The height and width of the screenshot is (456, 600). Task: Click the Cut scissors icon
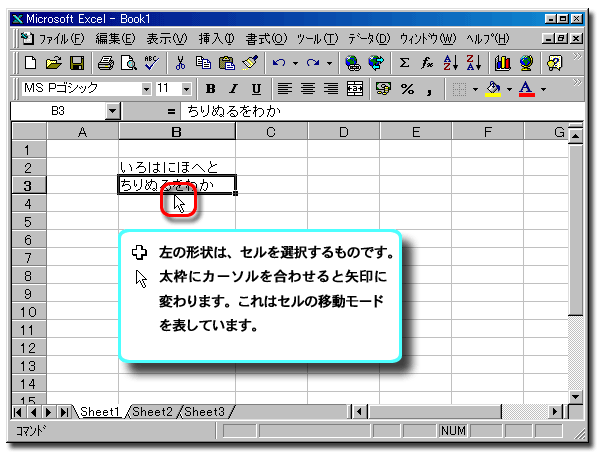(180, 63)
